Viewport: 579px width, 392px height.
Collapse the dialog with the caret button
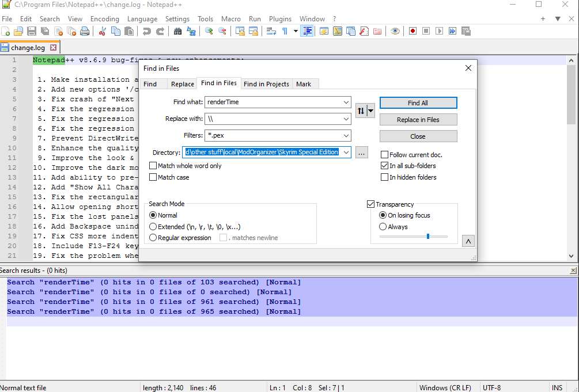coord(468,241)
